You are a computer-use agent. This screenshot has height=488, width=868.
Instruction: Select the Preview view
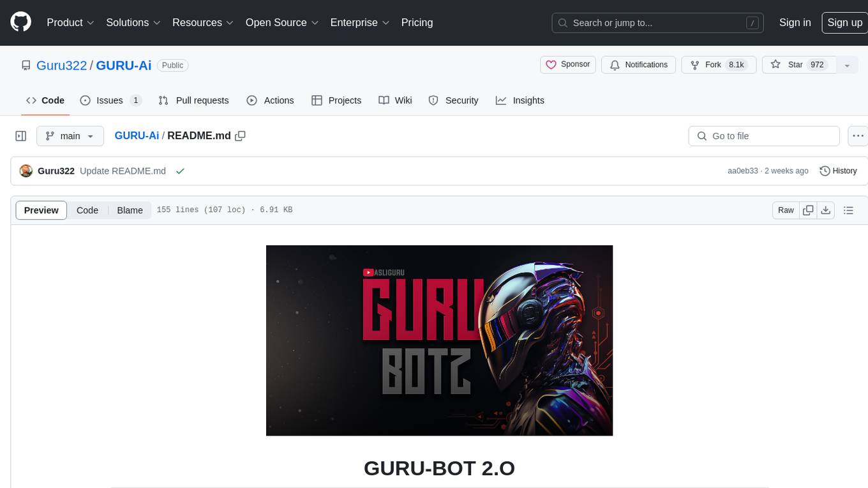[41, 210]
